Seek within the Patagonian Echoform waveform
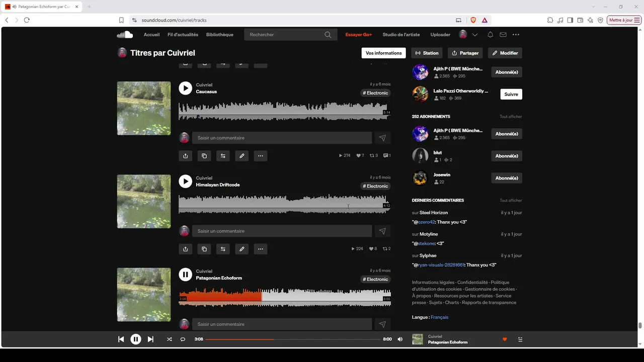The height and width of the screenshot is (362, 644). 285,297
